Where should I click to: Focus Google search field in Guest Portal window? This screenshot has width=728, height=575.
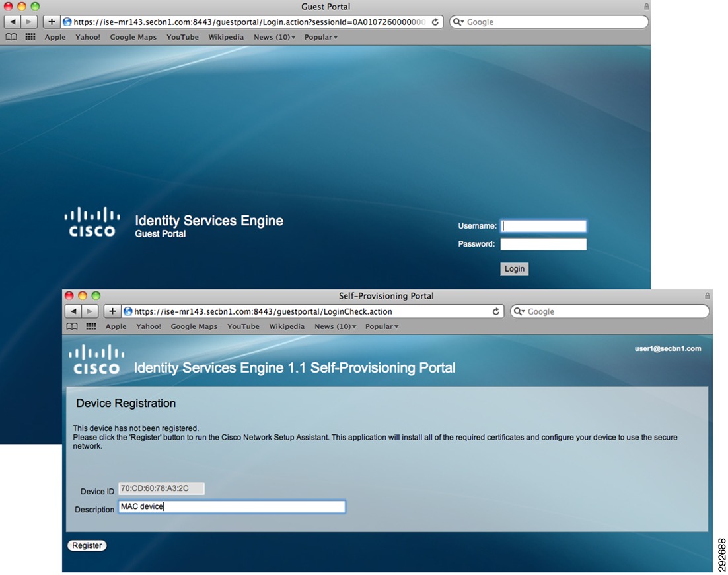click(x=549, y=22)
